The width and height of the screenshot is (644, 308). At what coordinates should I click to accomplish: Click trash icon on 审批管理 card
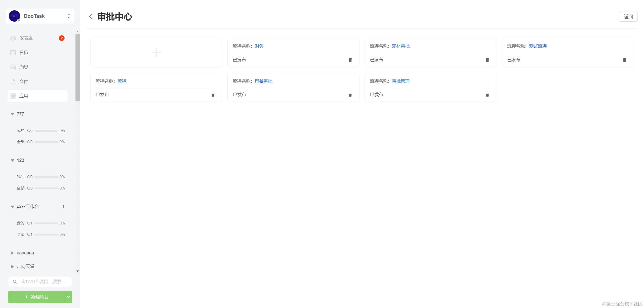(x=487, y=95)
